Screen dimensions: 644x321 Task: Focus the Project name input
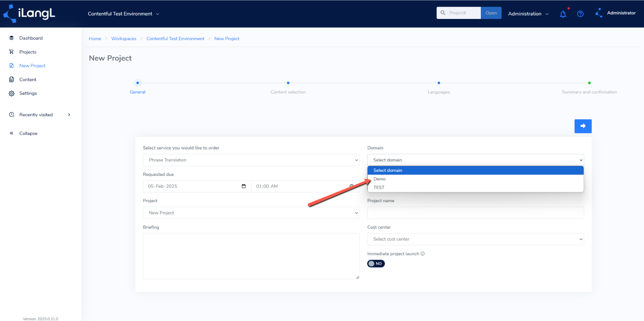pos(475,213)
